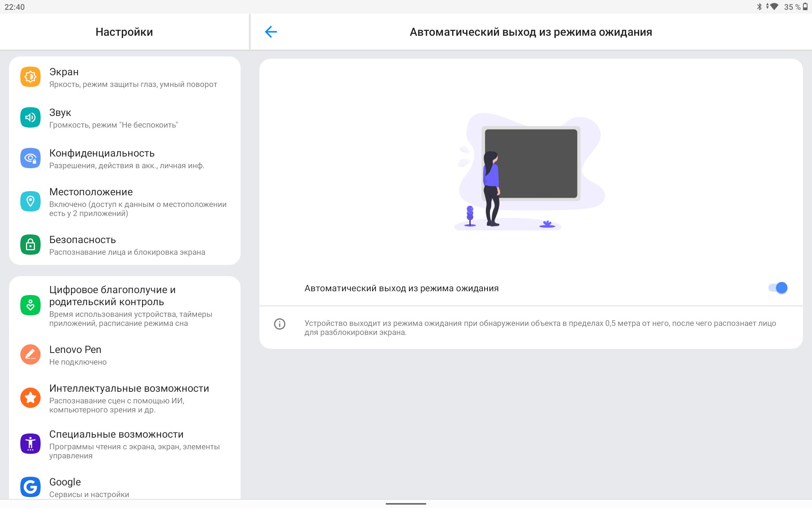Tap the 'Автоматический выход из режима ожидания' row label
The width and height of the screenshot is (812, 508).
tap(401, 289)
